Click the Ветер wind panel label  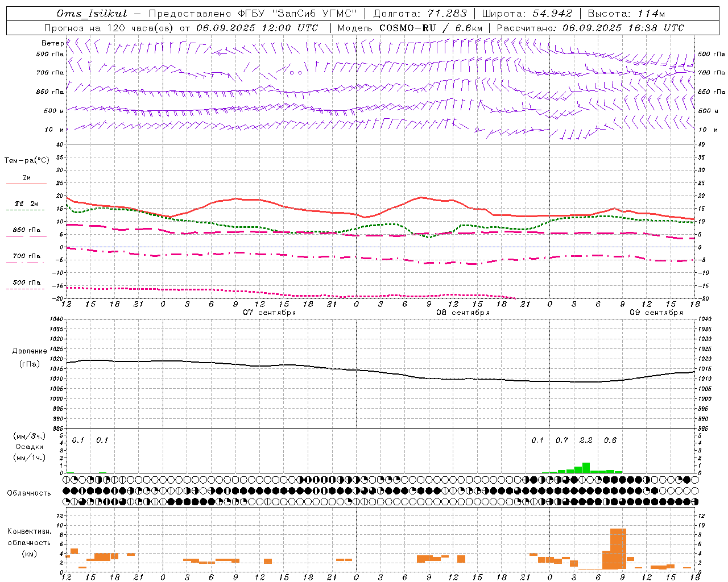(x=52, y=43)
